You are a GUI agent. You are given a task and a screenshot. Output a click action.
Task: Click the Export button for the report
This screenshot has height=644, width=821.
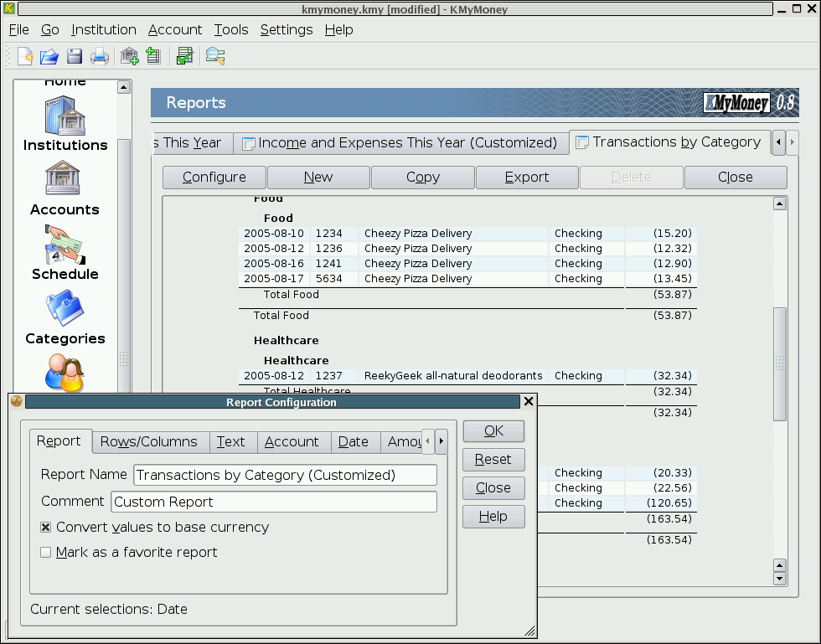pyautogui.click(x=526, y=177)
